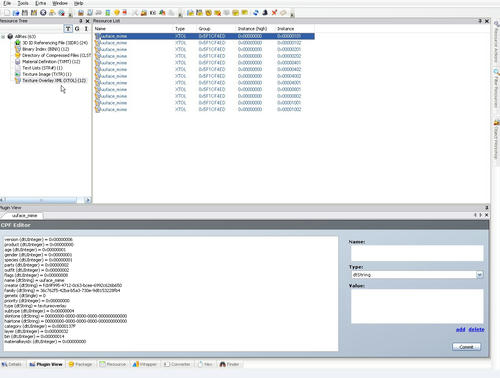Click the red X toolbar icon
This screenshot has height=378, width=500.
click(x=274, y=13)
